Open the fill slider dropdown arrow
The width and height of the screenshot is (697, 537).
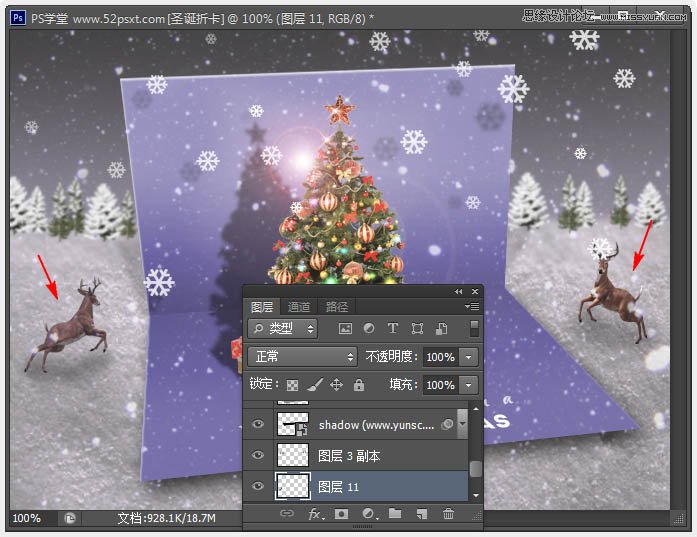coord(469,385)
